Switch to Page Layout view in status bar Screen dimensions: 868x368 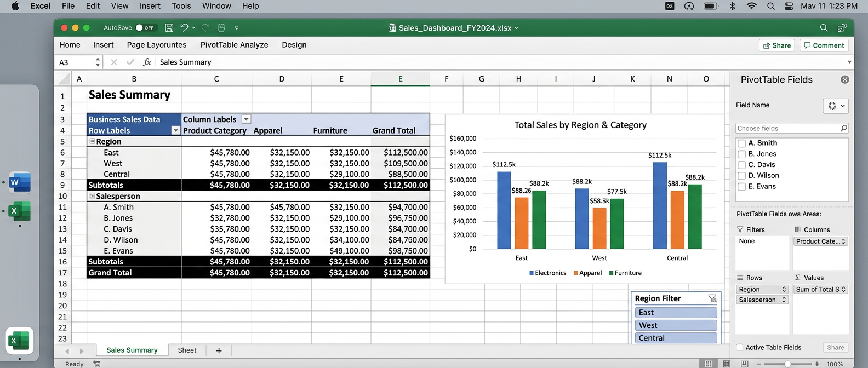tap(727, 364)
